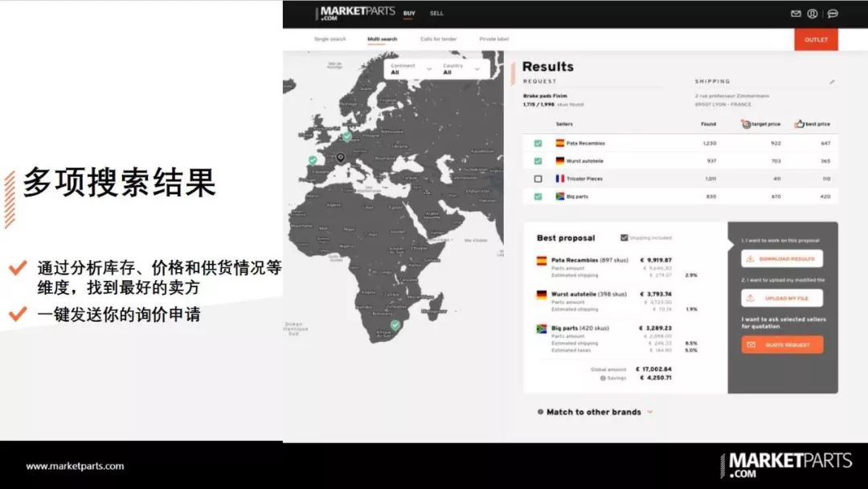Open the www.marketparts.com link
Image resolution: width=868 pixels, height=489 pixels.
click(76, 467)
